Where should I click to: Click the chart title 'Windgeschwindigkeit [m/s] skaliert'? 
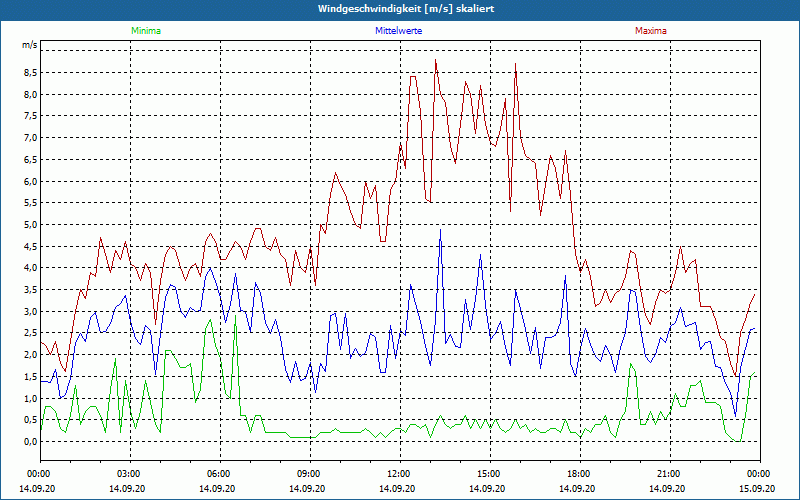[x=406, y=9]
